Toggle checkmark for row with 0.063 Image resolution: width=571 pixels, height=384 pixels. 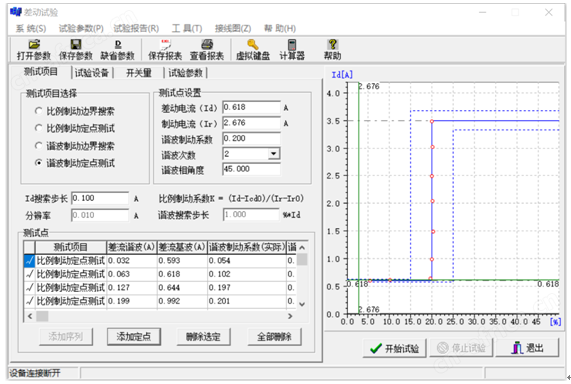click(29, 274)
